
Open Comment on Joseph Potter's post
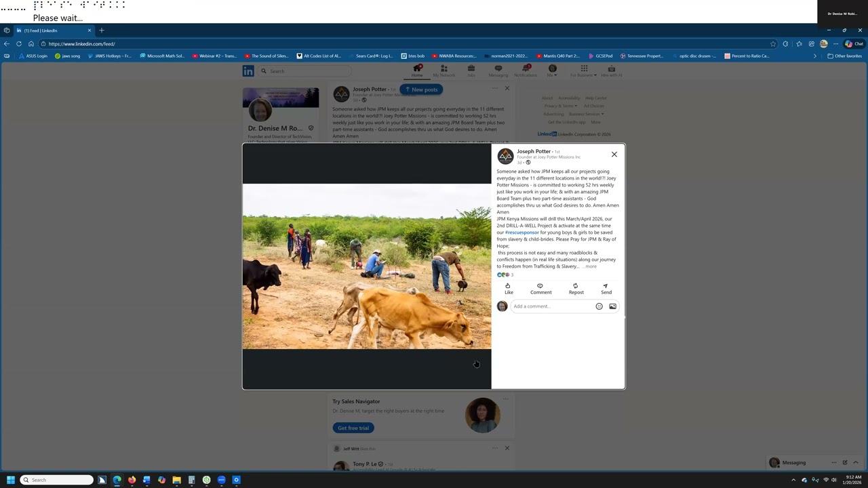(x=540, y=289)
